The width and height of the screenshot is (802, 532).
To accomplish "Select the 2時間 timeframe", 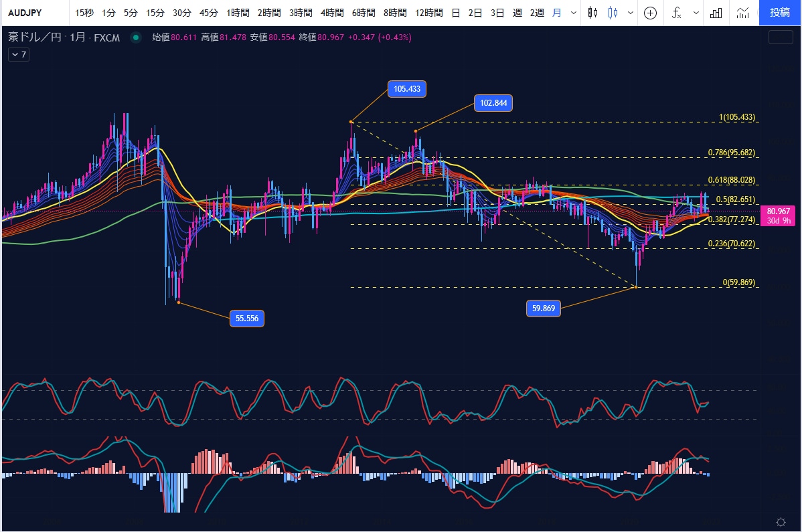I will pos(269,13).
